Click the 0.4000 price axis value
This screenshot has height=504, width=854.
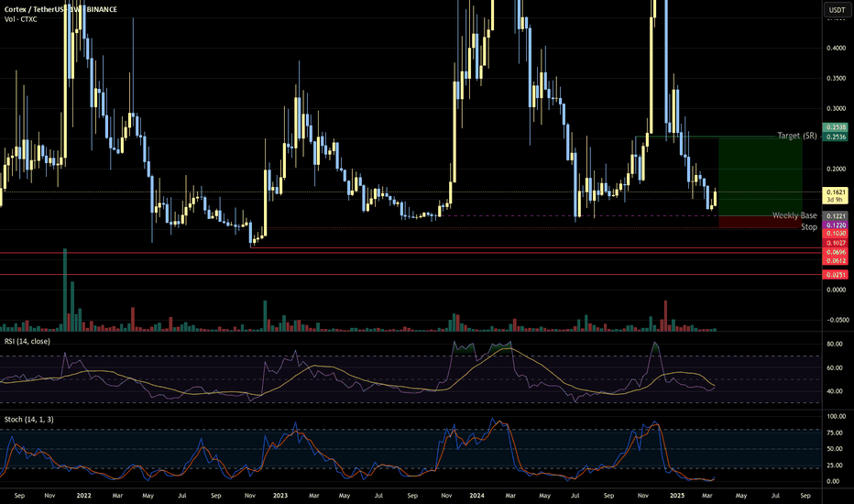[836, 48]
